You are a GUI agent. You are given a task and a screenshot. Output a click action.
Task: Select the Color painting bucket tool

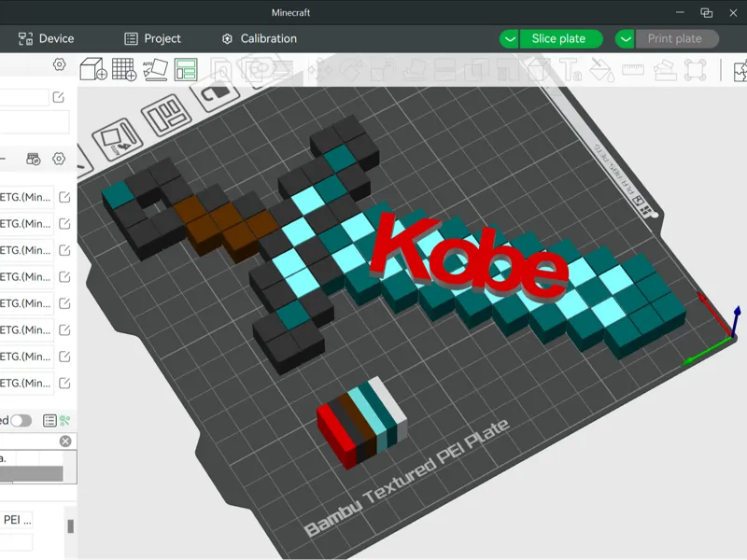click(601, 70)
